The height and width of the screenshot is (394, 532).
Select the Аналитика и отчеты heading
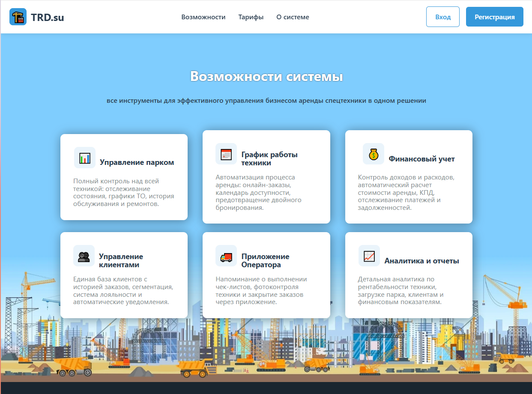422,261
